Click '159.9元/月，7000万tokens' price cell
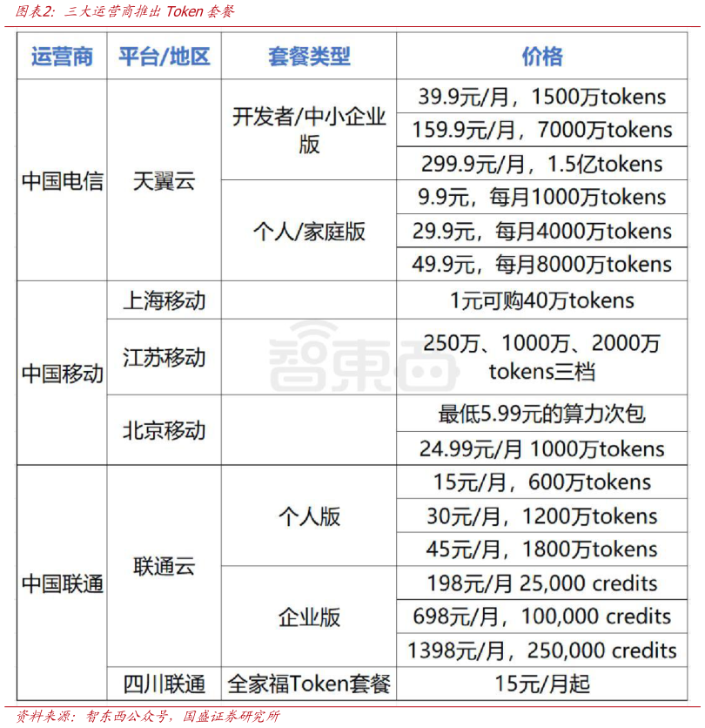The image size is (705, 728). pos(542,130)
